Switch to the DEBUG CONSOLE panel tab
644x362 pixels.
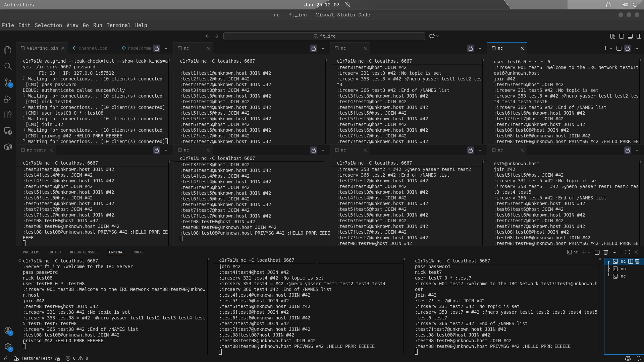coord(84,252)
